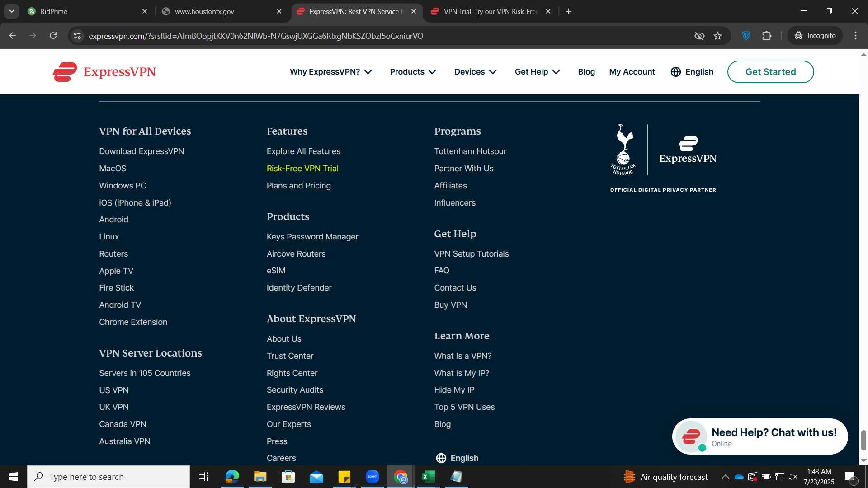This screenshot has width=868, height=488.
Task: Open the Security Audits link
Action: click(x=295, y=390)
